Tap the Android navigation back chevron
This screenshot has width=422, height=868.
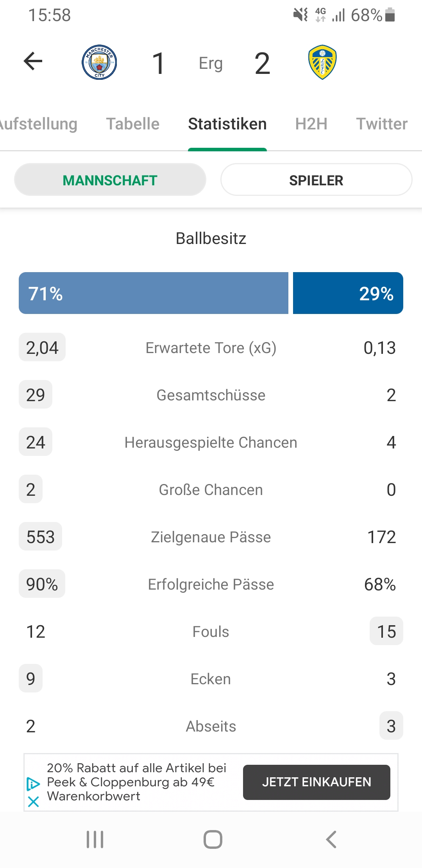click(x=331, y=839)
